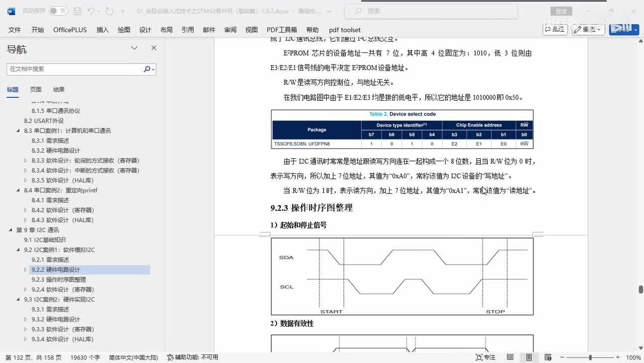Expand 9.3.4 软件设计 (HAL库)
Image resolution: width=644 pixels, height=363 pixels.
pos(26,339)
